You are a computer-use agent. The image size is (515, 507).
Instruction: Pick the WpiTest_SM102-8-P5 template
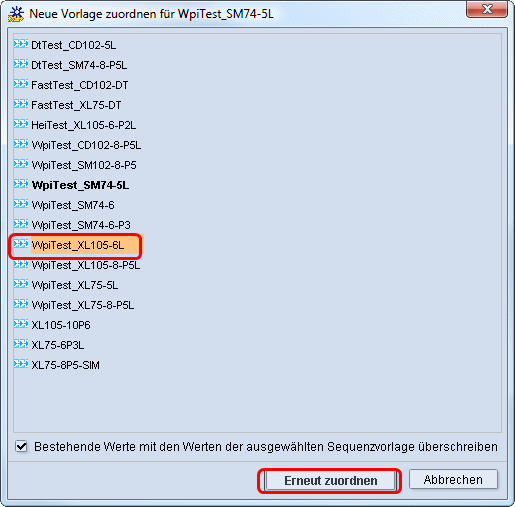click(x=84, y=165)
